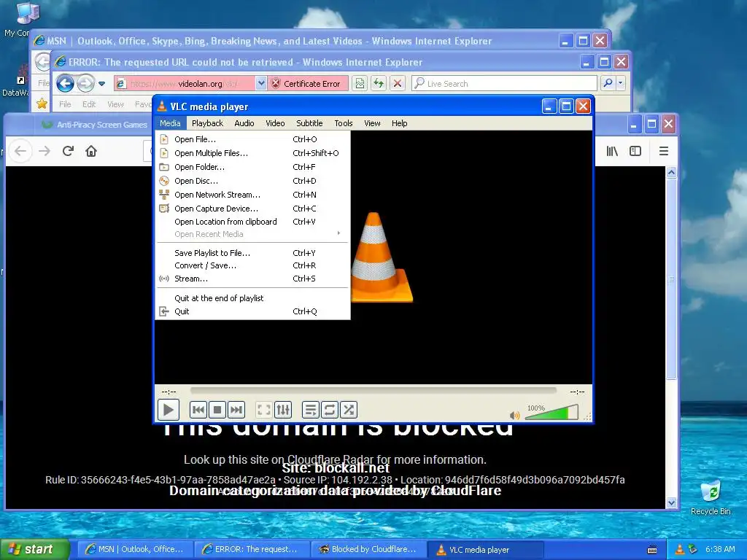Click VLC previous media button

coord(198,410)
